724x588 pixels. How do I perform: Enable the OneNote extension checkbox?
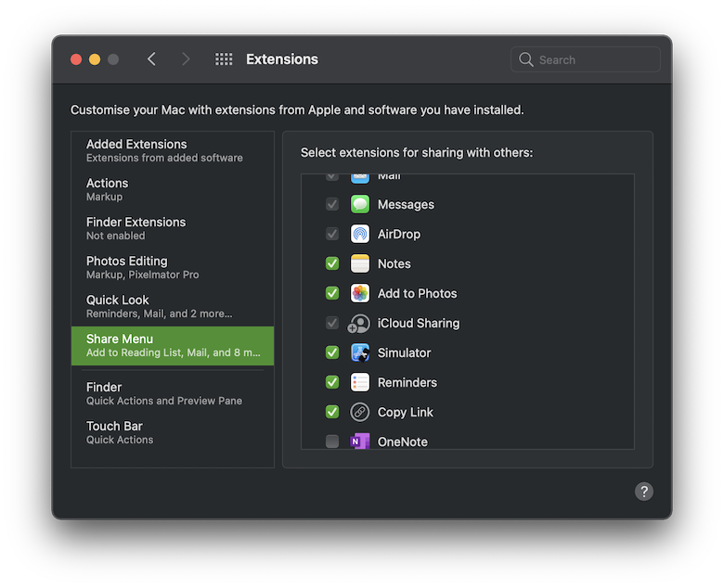point(332,441)
